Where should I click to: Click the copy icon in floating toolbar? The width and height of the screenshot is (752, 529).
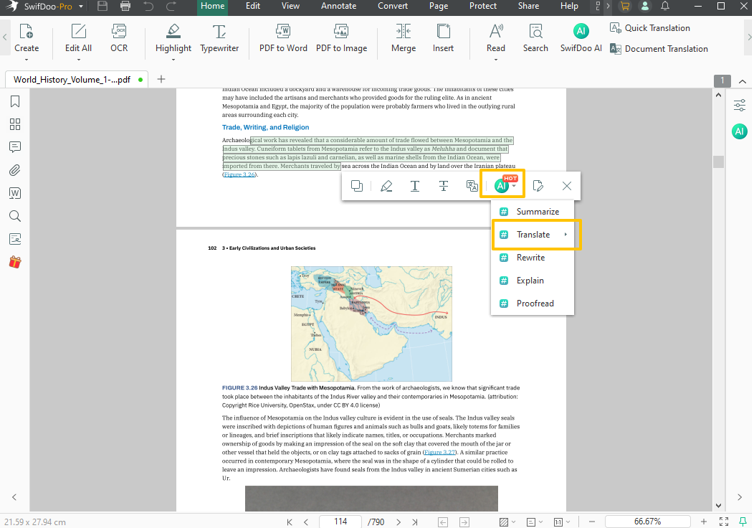pyautogui.click(x=357, y=186)
